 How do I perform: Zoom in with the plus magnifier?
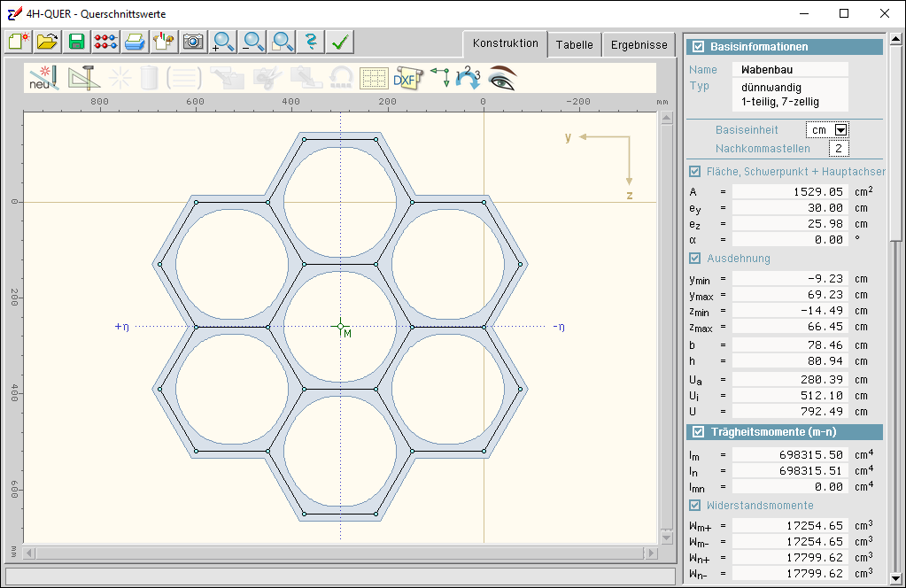(223, 42)
